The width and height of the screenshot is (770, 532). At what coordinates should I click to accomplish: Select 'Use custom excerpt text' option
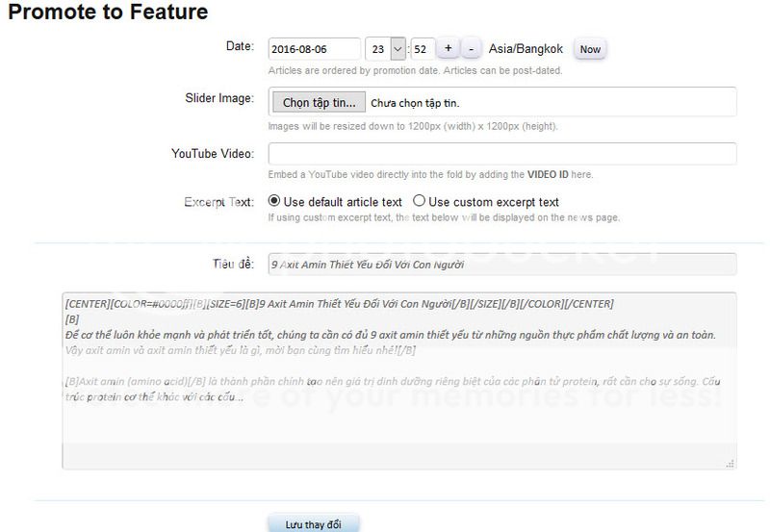tap(419, 201)
